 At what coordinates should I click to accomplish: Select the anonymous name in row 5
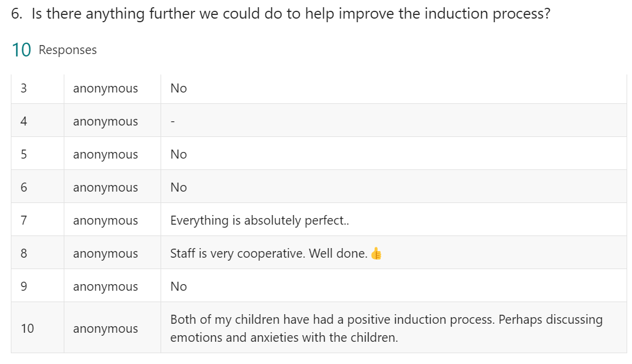click(x=106, y=154)
